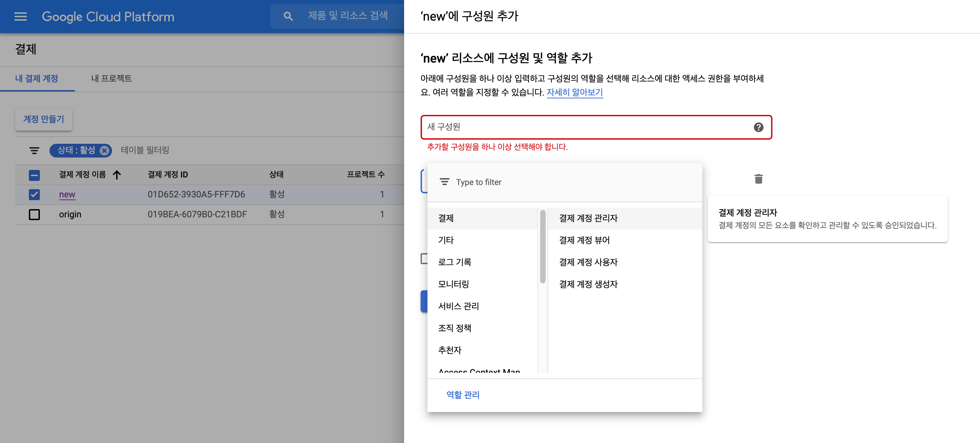The width and height of the screenshot is (980, 443).
Task: Choose 결제 계정 관리자 role
Action: (625, 218)
